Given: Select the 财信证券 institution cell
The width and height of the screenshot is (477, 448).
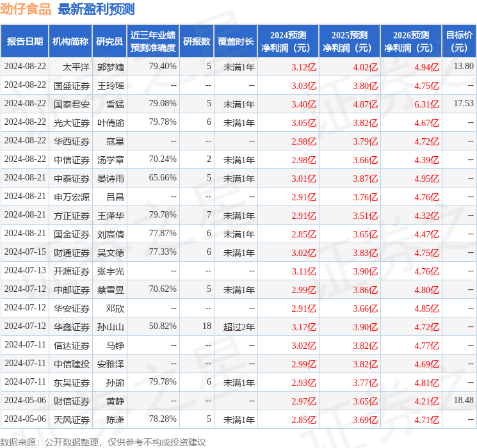Looking at the screenshot, I should (x=72, y=401).
